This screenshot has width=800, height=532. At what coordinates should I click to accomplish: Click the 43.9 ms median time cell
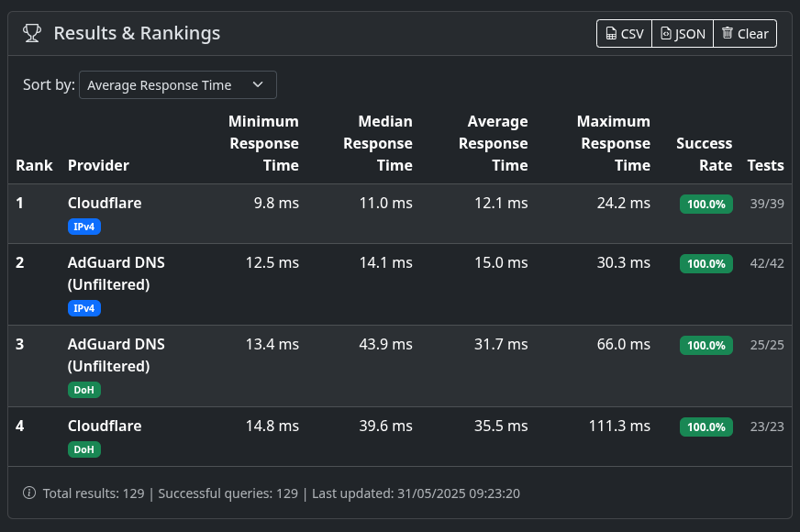[385, 344]
